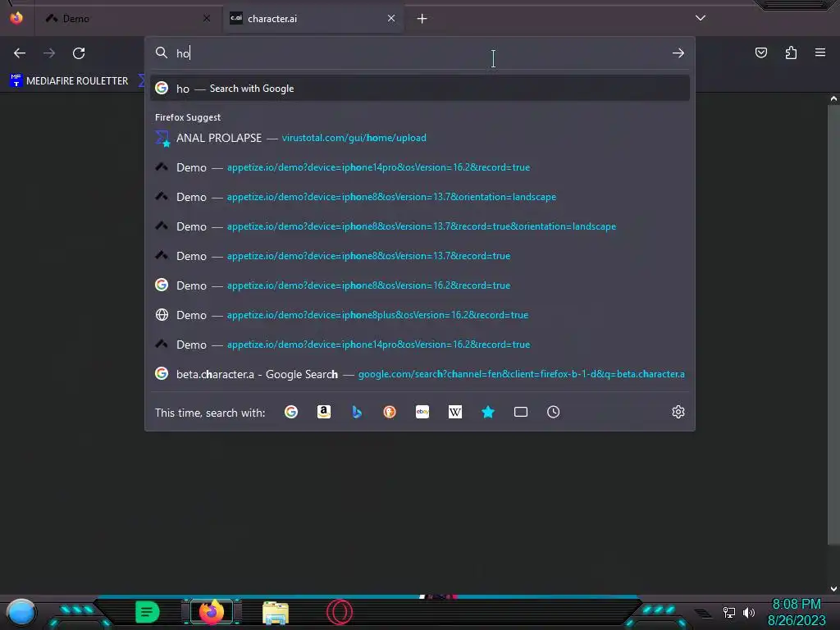This screenshot has height=630, width=840.
Task: Open the virustotal.com/gui/home/upload suggestion
Action: pos(420,138)
